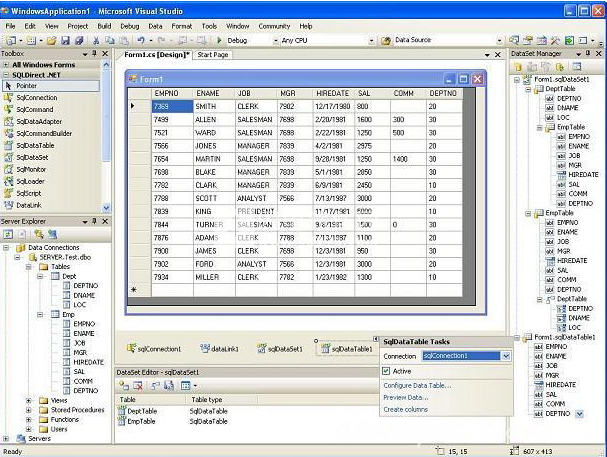Screen dimensions: 607x457
Task: Open the File menu
Action: point(10,26)
